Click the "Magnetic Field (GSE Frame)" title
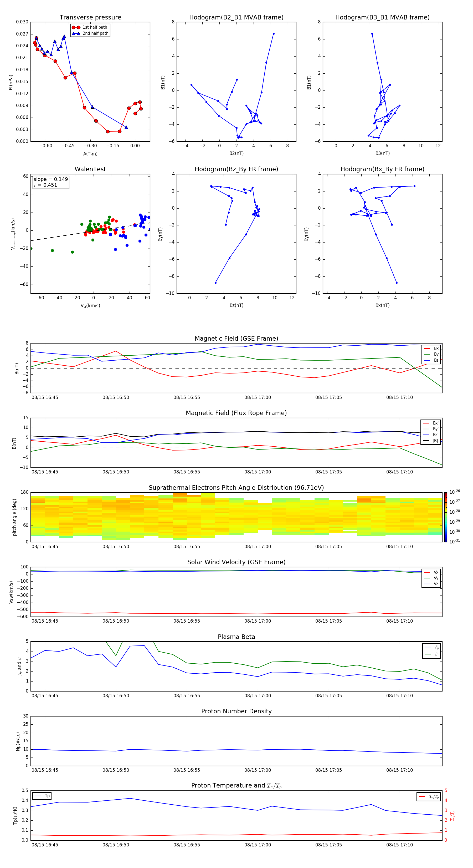The height and width of the screenshot is (868, 473). coord(236,339)
